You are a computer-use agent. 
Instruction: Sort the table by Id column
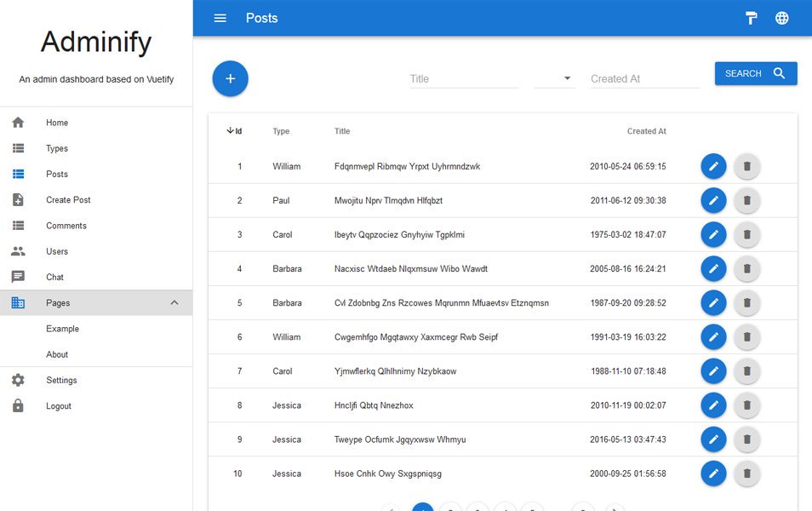234,131
